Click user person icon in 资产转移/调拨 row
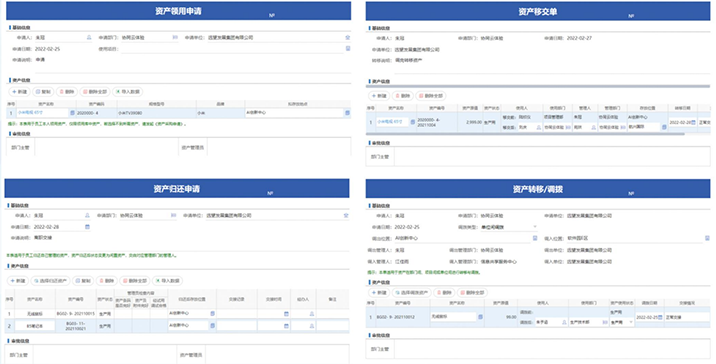The width and height of the screenshot is (716, 364). point(564,322)
